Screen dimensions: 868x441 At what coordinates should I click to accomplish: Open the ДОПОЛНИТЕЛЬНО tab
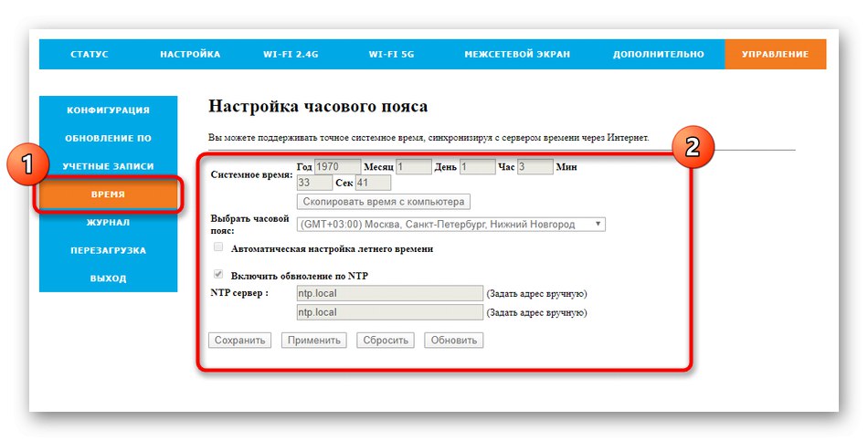658,54
